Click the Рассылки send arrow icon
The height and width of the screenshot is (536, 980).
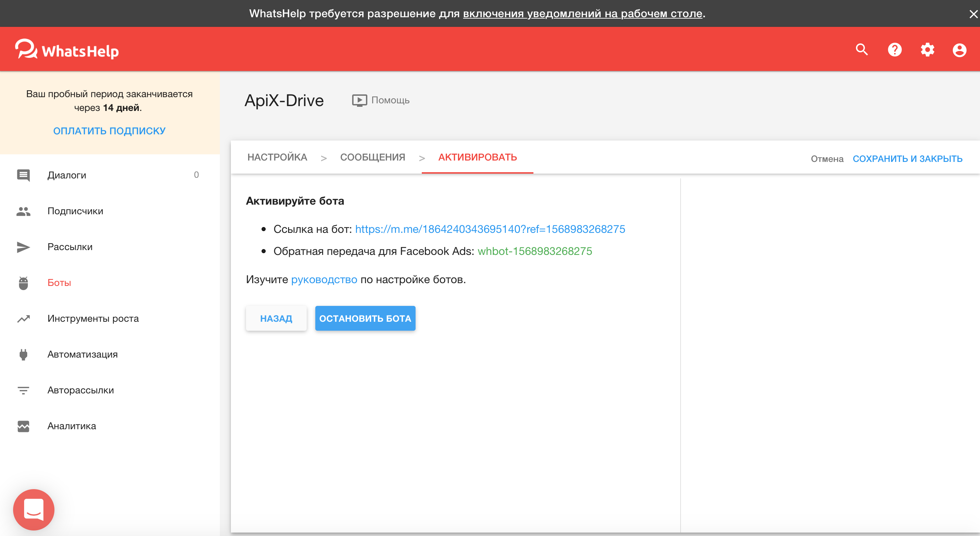click(x=23, y=247)
